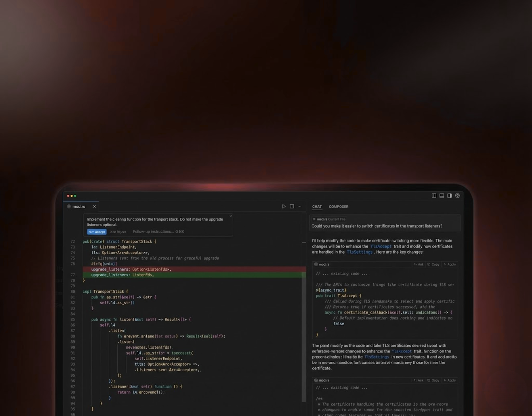
Task: Open the editor's three-dot more actions menu
Action: [x=300, y=206]
